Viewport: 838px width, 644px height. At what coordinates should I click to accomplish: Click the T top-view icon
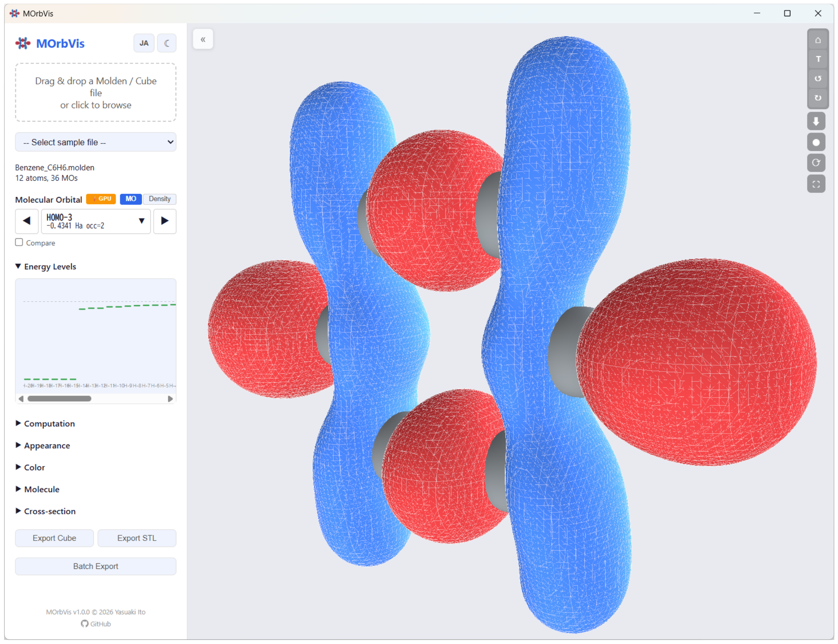pyautogui.click(x=818, y=59)
